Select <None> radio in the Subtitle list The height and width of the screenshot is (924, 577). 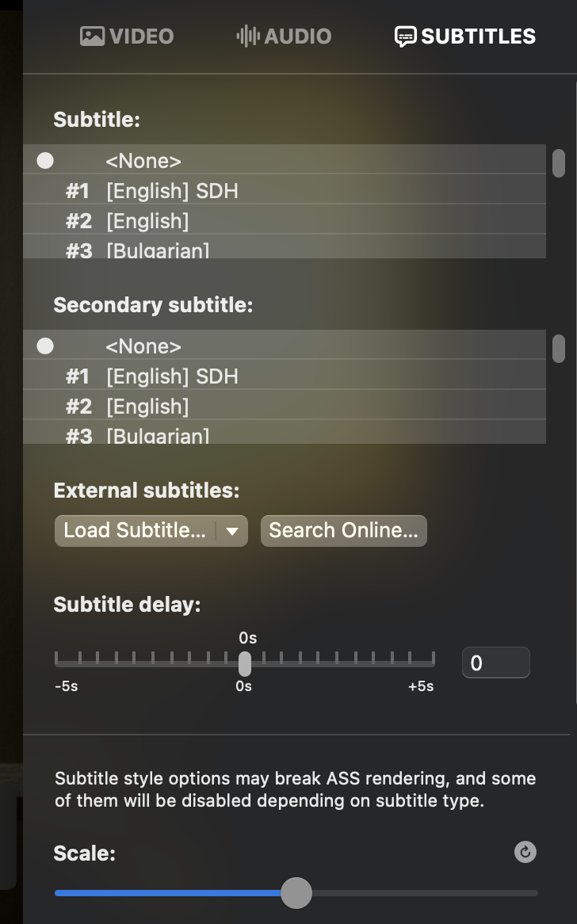pos(45,160)
